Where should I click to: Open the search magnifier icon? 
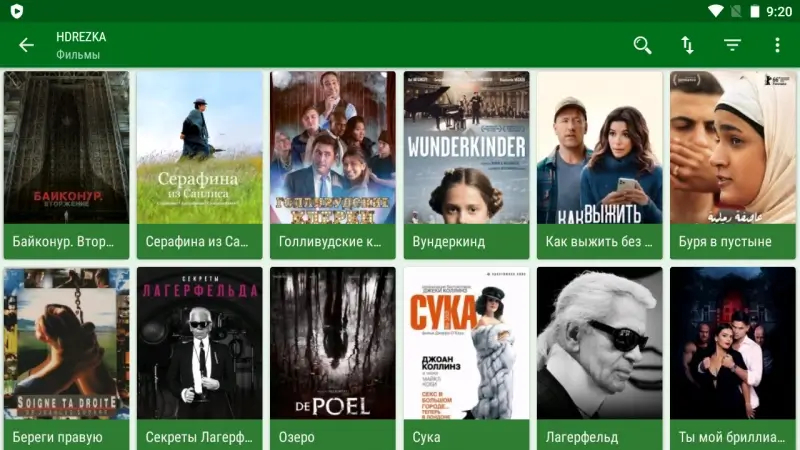click(x=642, y=45)
